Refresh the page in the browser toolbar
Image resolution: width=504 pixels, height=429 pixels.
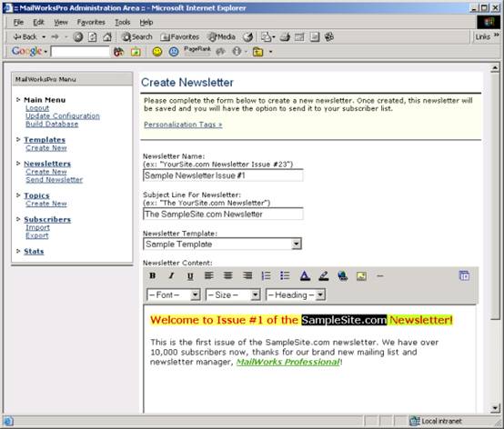point(93,37)
